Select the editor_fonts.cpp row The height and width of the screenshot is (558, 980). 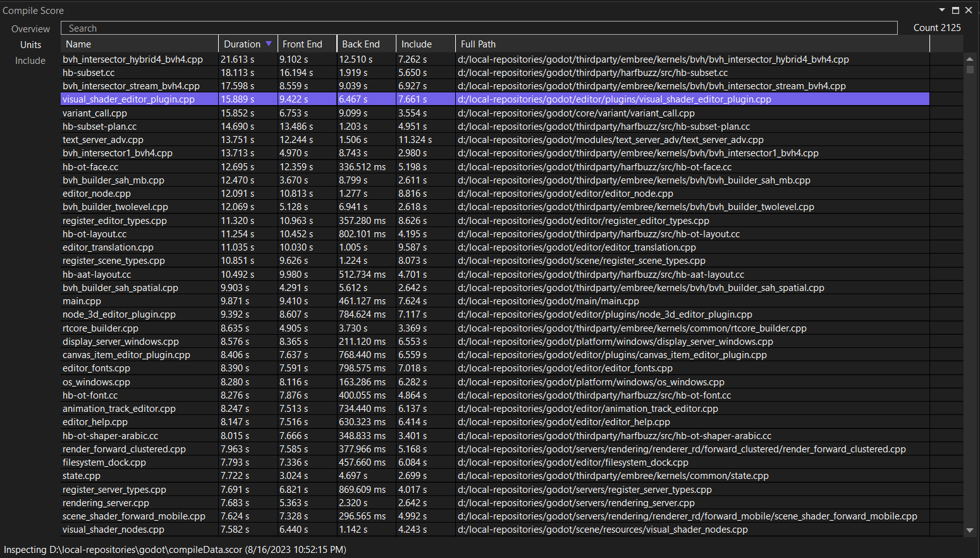click(x=495, y=368)
